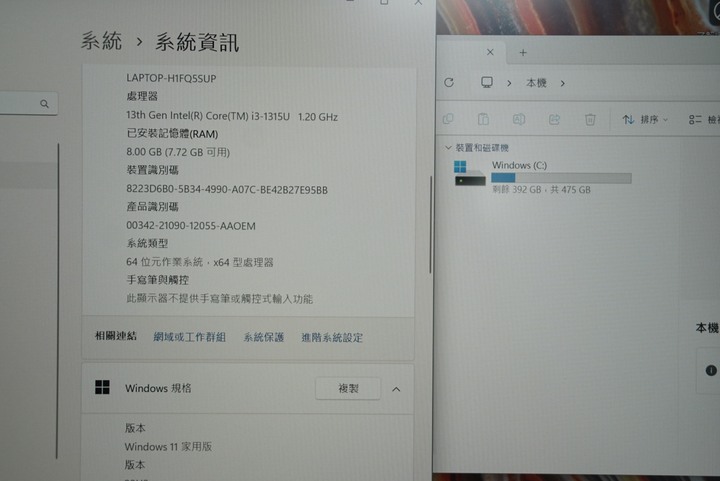720x481 pixels.
Task: Open the 系統保護 link
Action: [264, 337]
